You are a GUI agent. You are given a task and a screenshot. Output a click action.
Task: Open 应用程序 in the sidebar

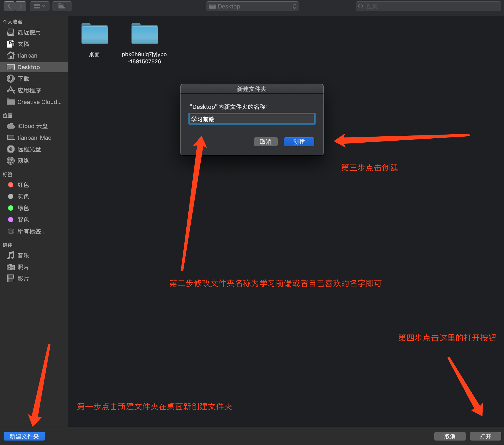(29, 90)
